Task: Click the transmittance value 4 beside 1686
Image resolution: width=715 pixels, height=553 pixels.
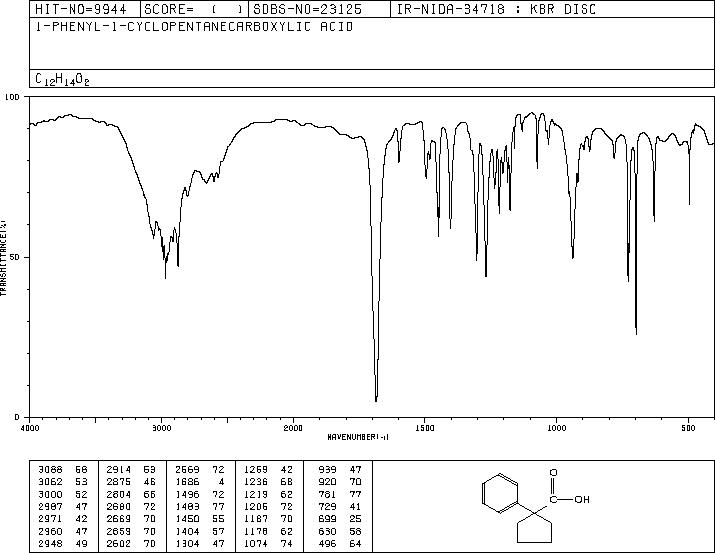Action: coord(222,482)
